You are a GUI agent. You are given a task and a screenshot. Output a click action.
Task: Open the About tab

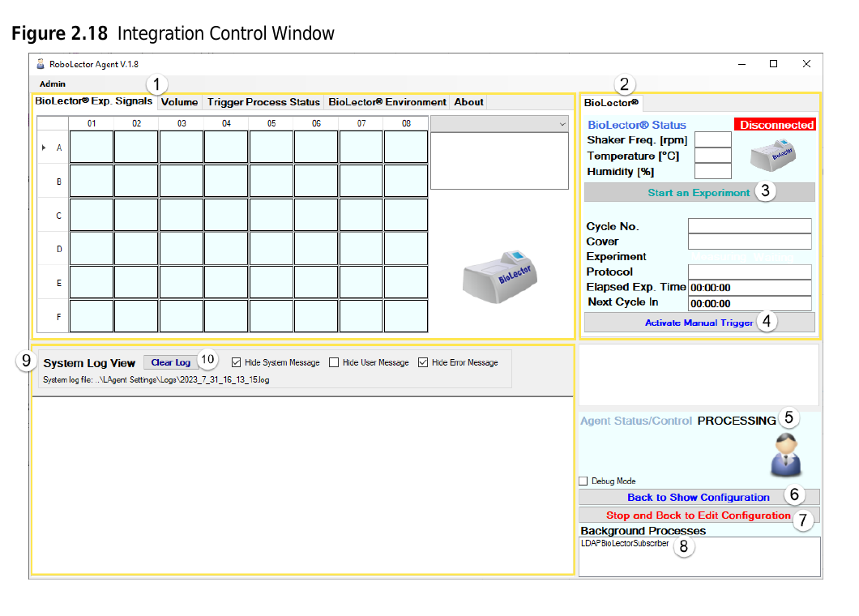469,102
